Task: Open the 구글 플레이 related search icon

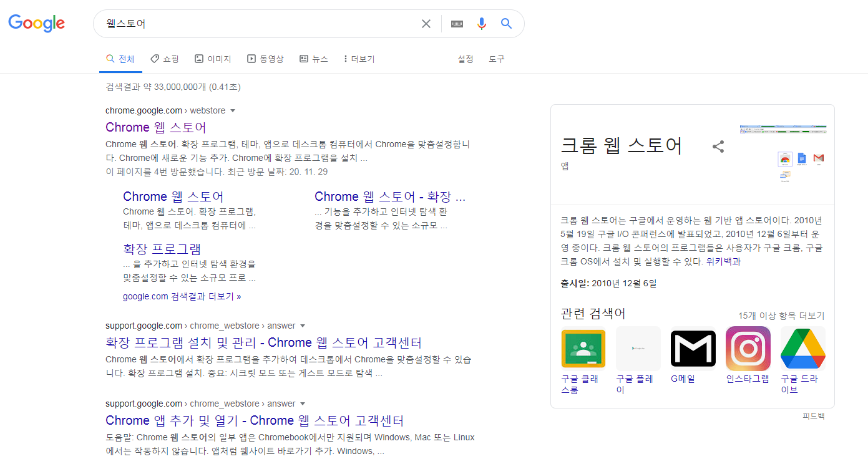Action: [x=638, y=349]
